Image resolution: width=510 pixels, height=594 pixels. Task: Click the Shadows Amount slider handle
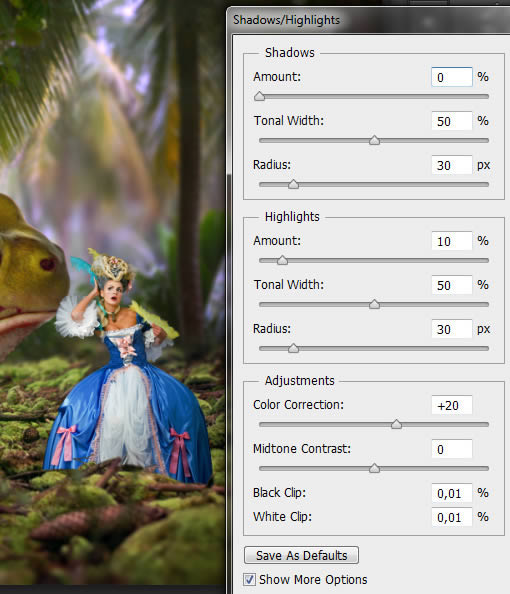click(260, 96)
